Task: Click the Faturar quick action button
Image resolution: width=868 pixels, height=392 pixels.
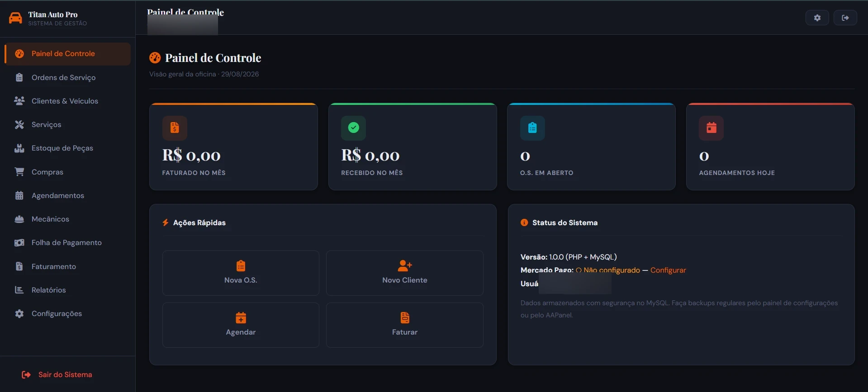Action: coord(404,325)
